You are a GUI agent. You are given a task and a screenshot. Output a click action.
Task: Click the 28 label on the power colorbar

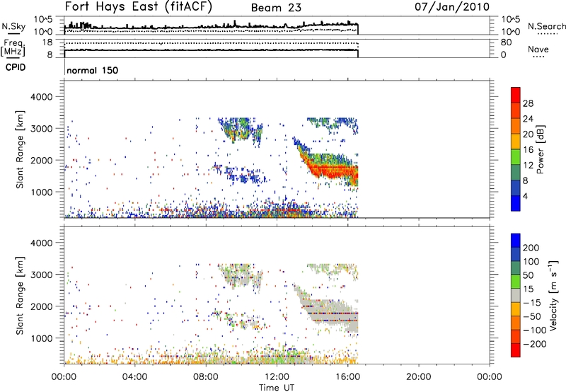click(x=528, y=103)
